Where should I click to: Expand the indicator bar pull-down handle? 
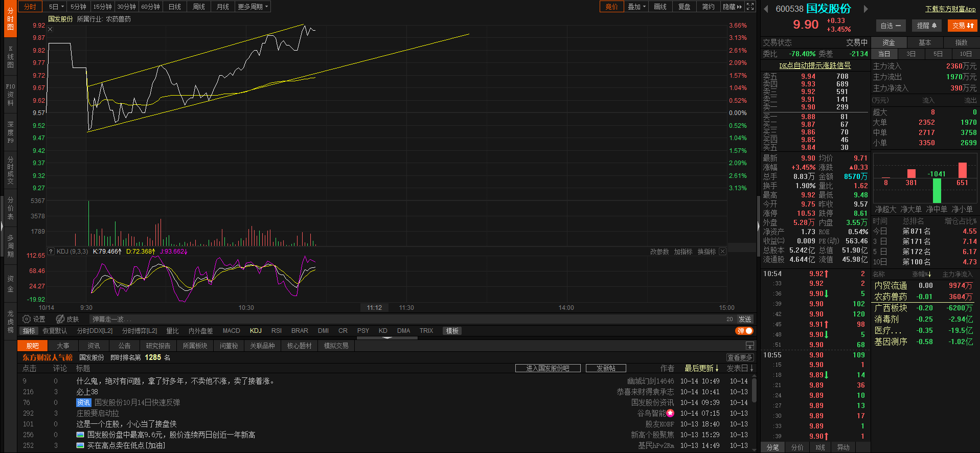tap(387, 337)
